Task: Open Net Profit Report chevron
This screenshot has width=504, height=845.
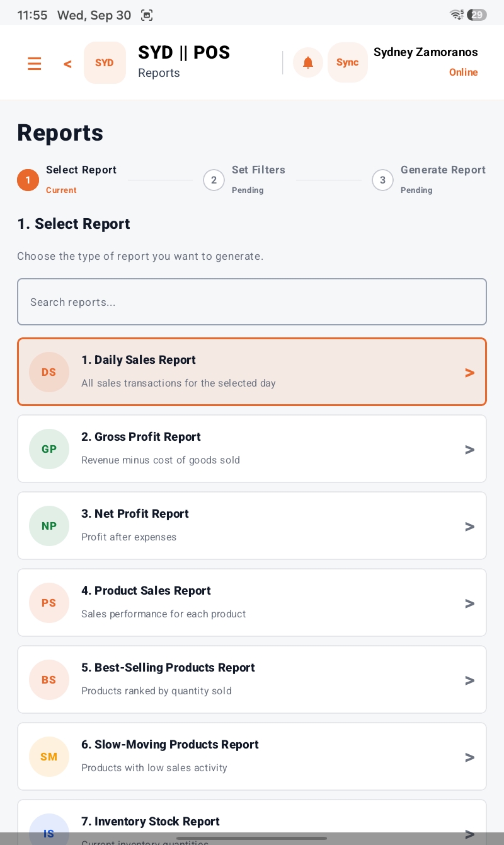Action: tap(469, 527)
